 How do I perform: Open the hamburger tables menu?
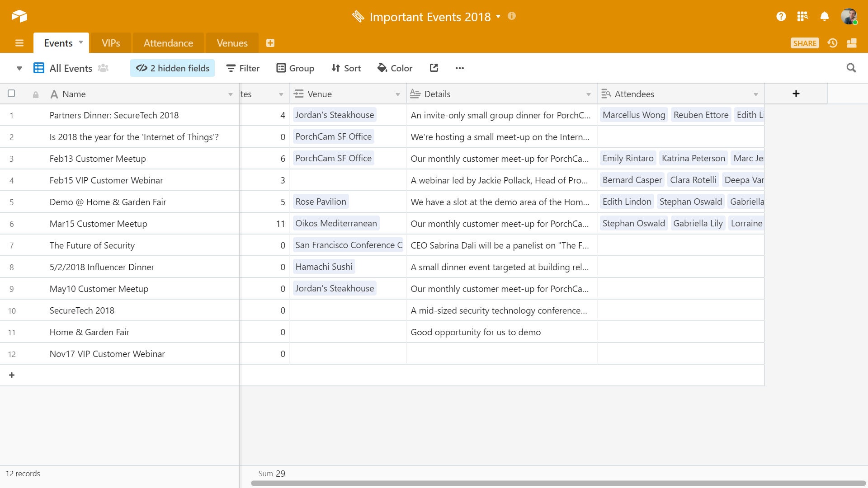point(19,43)
